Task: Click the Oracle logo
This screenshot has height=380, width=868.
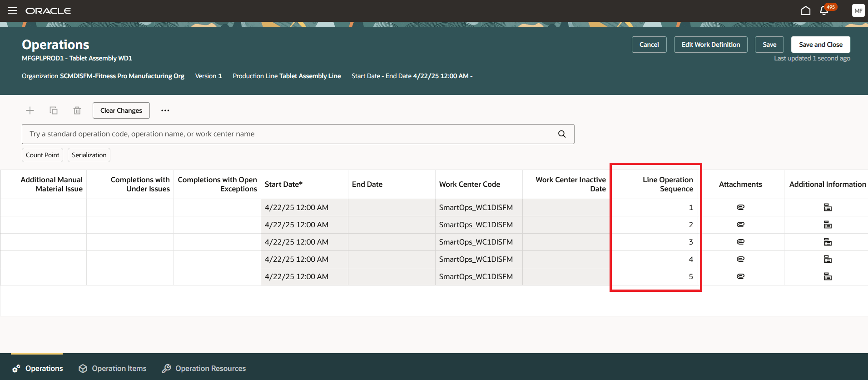Action: pyautogui.click(x=48, y=10)
